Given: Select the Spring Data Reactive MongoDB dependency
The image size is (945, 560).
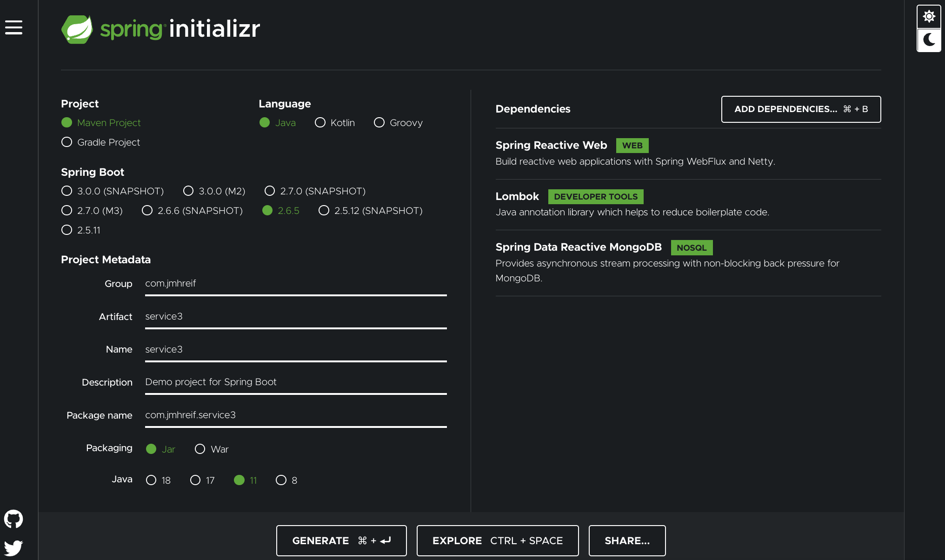Looking at the screenshot, I should click(688, 263).
